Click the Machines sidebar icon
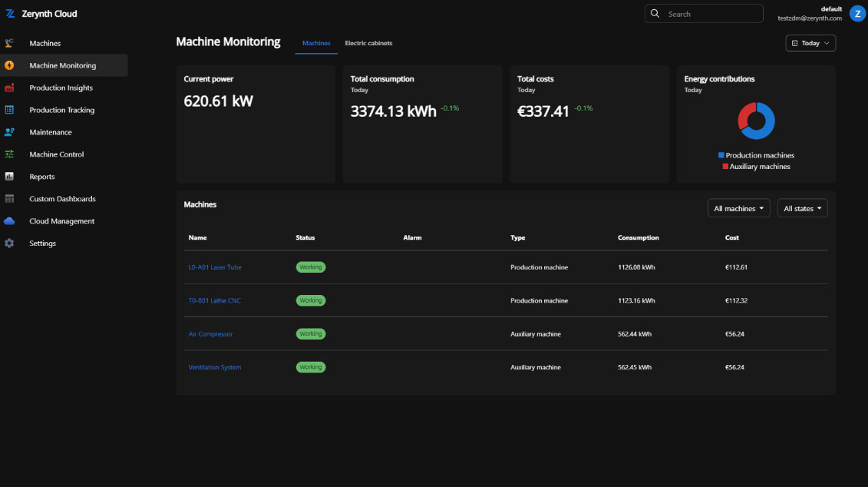Image resolution: width=868 pixels, height=487 pixels. (x=9, y=43)
